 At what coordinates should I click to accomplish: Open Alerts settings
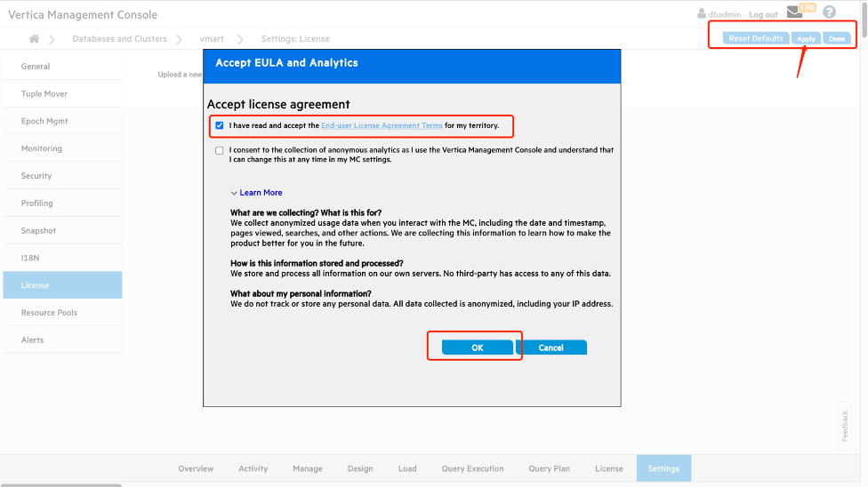point(62,339)
